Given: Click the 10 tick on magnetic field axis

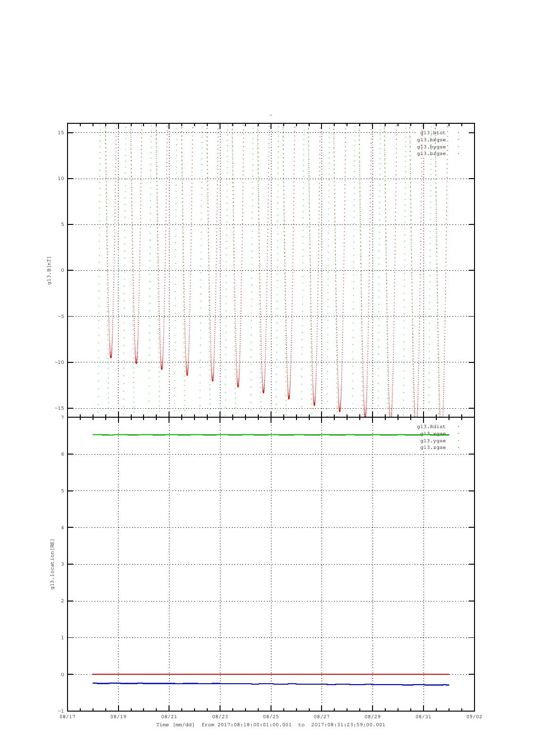Looking at the screenshot, I should tap(61, 179).
